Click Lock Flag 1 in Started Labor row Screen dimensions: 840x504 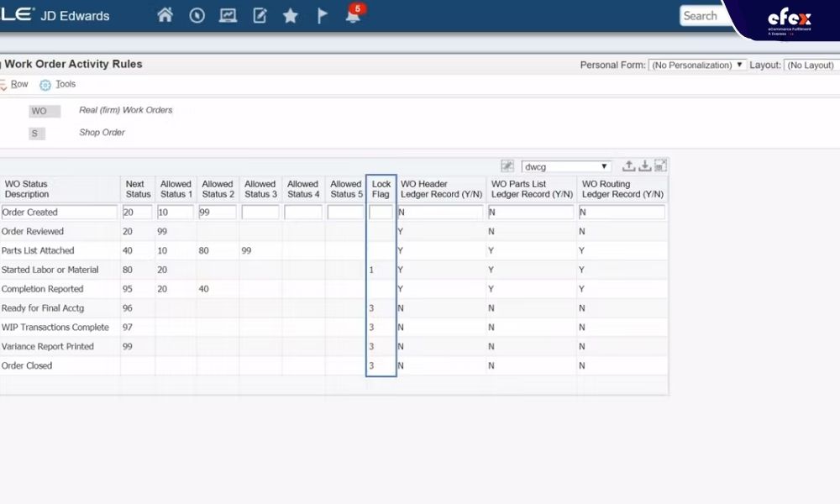pos(371,270)
